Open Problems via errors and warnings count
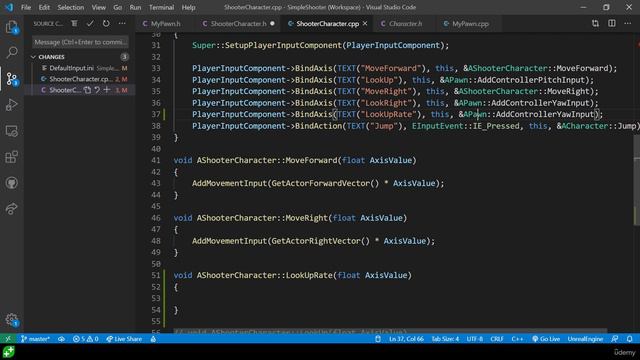The image size is (640, 360). click(85, 339)
